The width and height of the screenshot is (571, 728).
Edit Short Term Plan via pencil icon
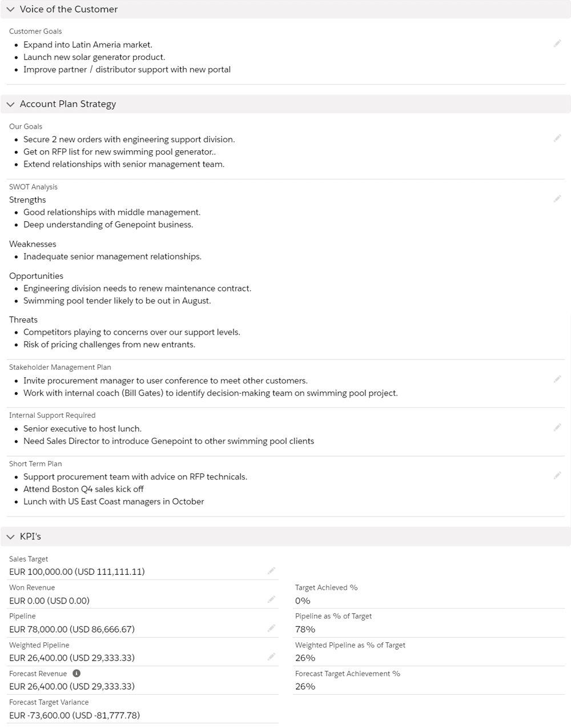[x=557, y=475]
